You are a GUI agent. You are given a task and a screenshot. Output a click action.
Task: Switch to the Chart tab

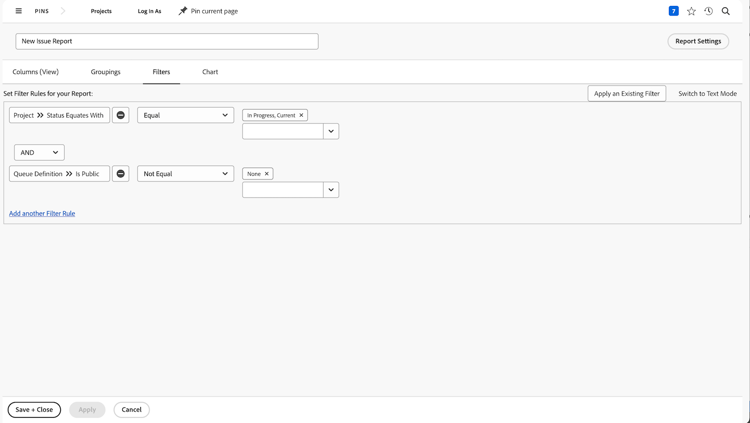210,72
